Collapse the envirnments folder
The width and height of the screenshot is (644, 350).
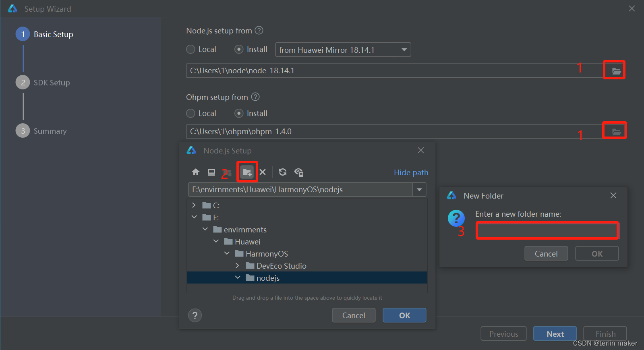[x=205, y=229]
